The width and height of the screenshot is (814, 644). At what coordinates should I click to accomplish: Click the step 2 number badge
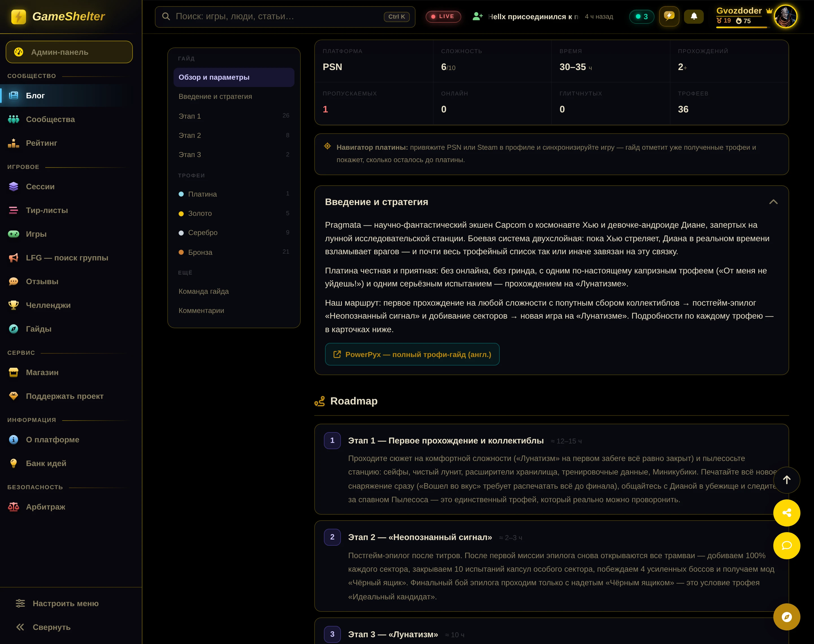[332, 537]
